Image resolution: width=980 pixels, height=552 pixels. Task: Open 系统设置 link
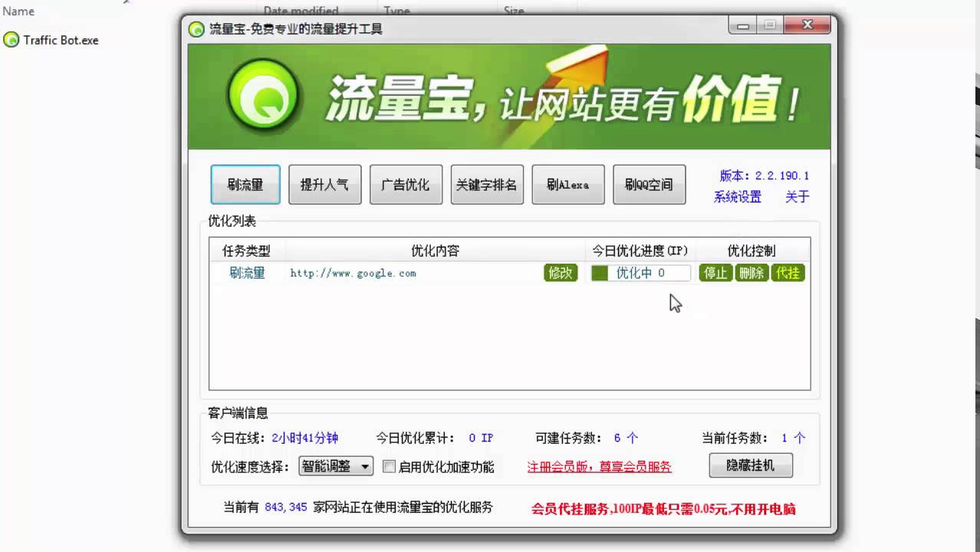tap(738, 197)
